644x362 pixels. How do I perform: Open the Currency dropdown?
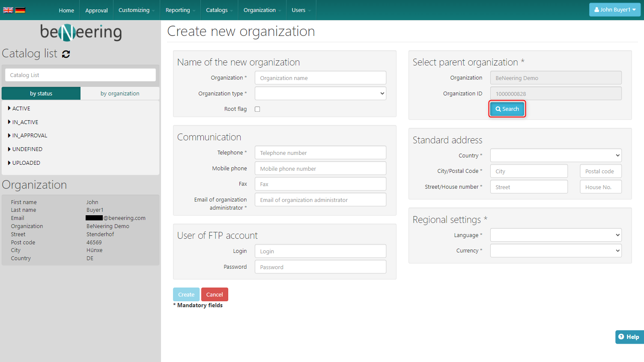555,251
